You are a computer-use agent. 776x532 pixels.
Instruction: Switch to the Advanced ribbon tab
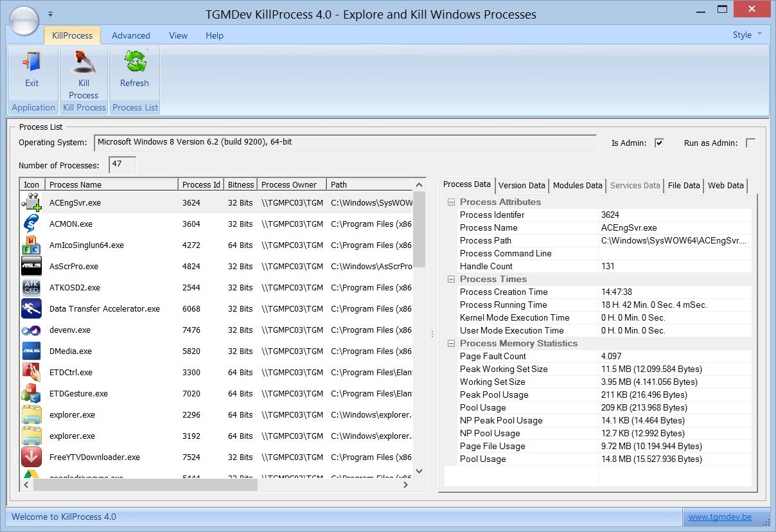coord(130,35)
